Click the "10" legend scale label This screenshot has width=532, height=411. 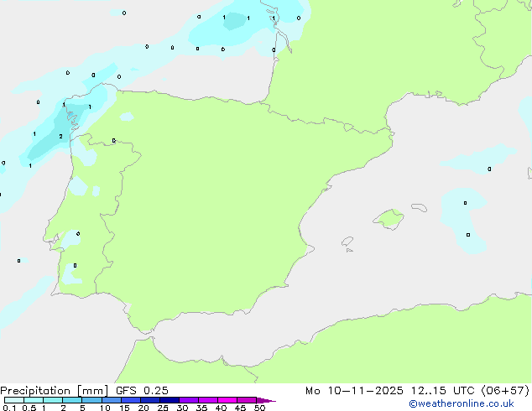(x=105, y=408)
